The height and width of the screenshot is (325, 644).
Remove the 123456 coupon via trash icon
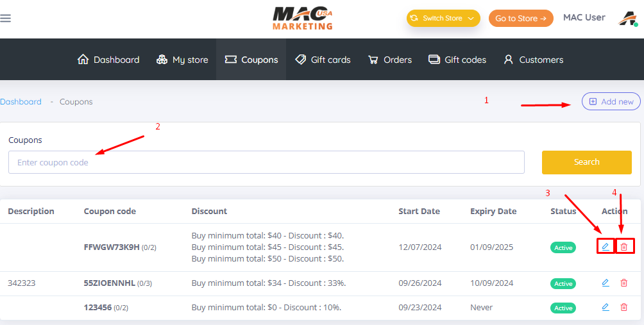(x=624, y=307)
